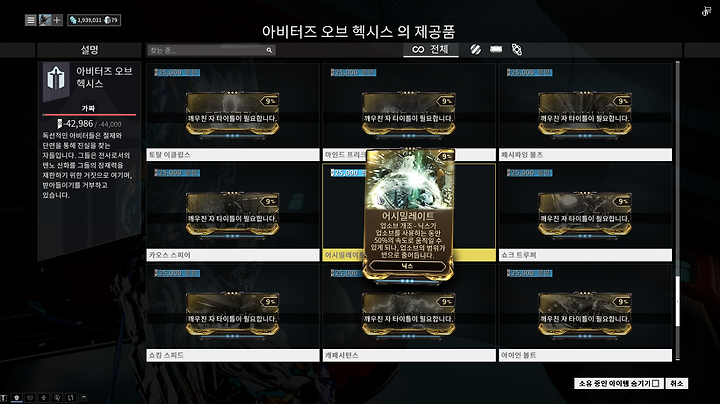This screenshot has height=404, width=720.
Task: Click the player avatar glyph icon
Action: (x=45, y=20)
